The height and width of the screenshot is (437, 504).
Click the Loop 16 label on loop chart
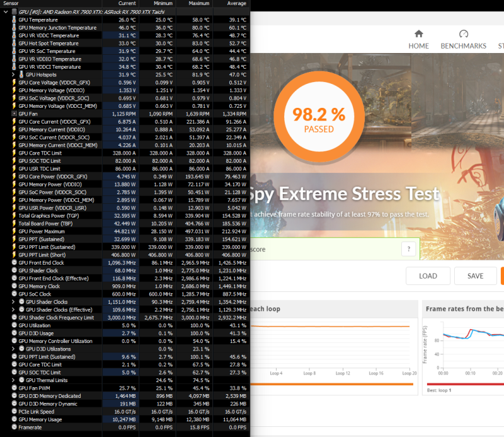pyautogui.click(x=376, y=373)
